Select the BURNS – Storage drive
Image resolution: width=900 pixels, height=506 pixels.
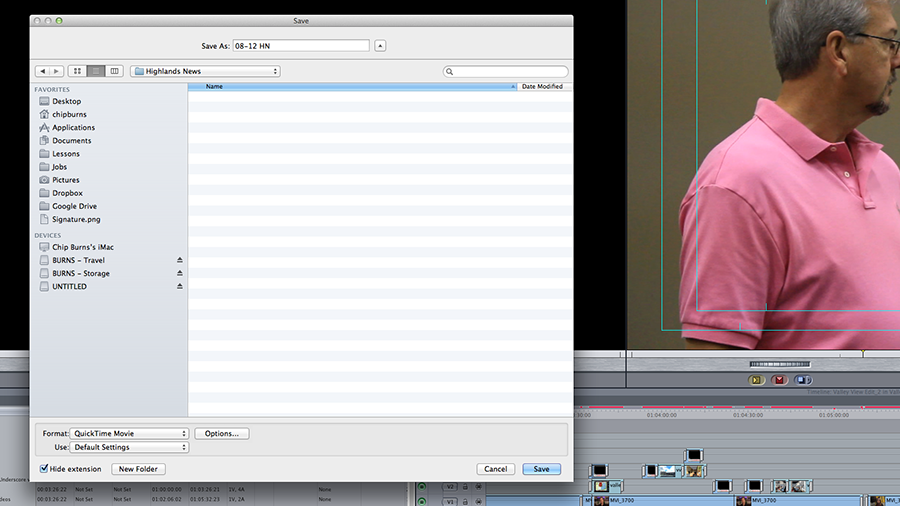pyautogui.click(x=80, y=274)
